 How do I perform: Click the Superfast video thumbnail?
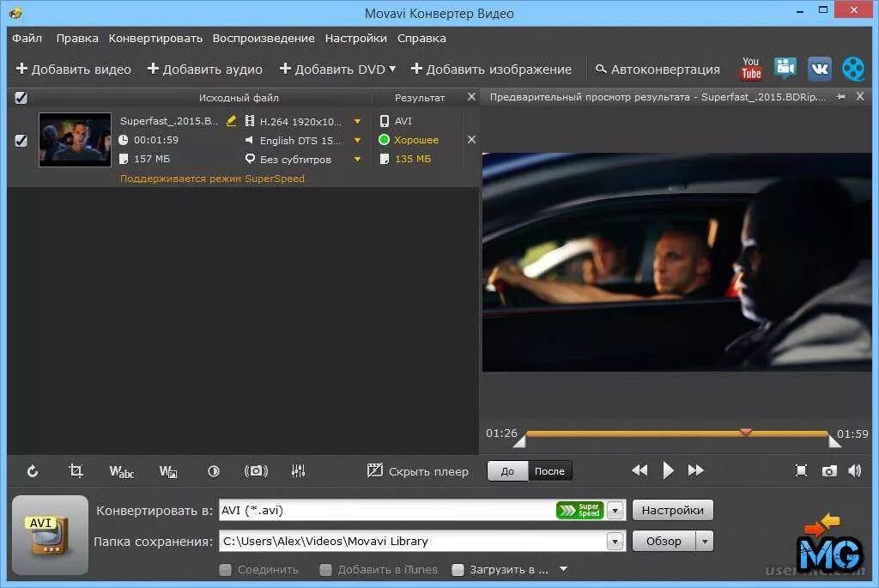click(76, 140)
